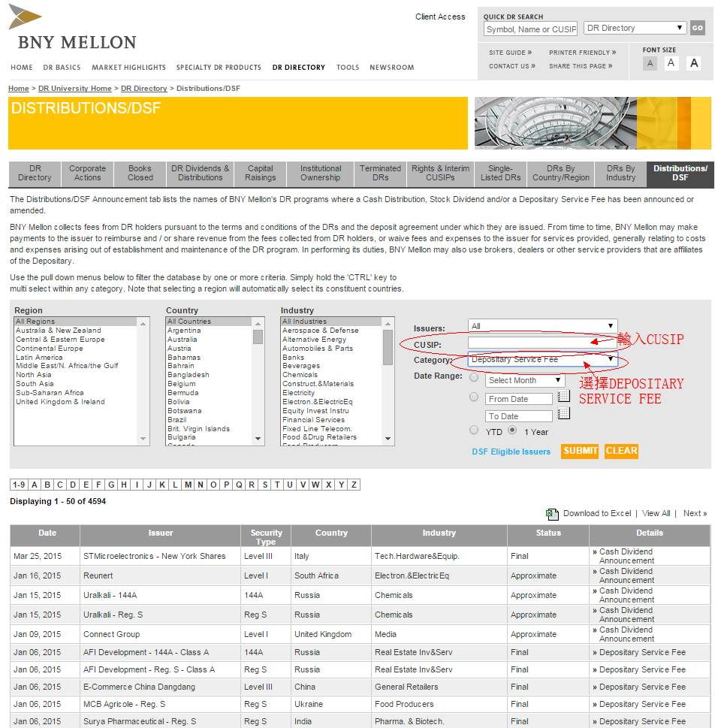715x728 pixels.
Task: Open the DR Directory quick search dropdown
Action: point(635,28)
